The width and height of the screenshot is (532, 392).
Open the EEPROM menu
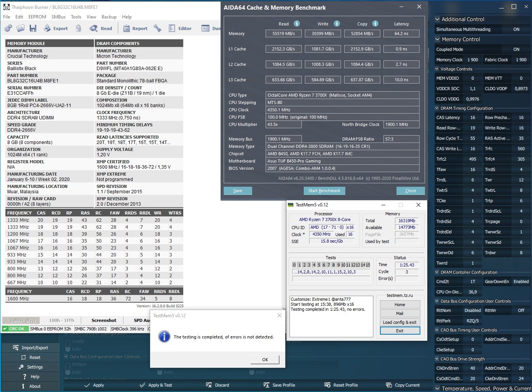(37, 17)
